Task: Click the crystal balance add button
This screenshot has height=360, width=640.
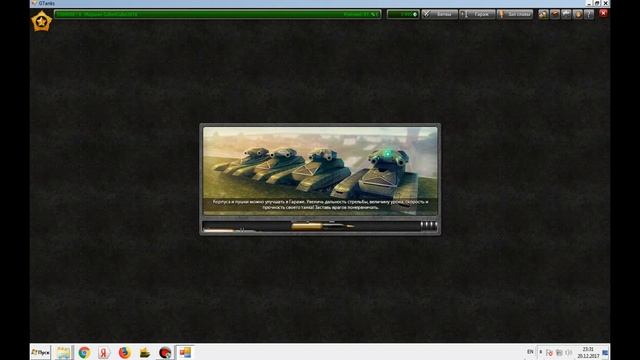Action: pos(415,14)
